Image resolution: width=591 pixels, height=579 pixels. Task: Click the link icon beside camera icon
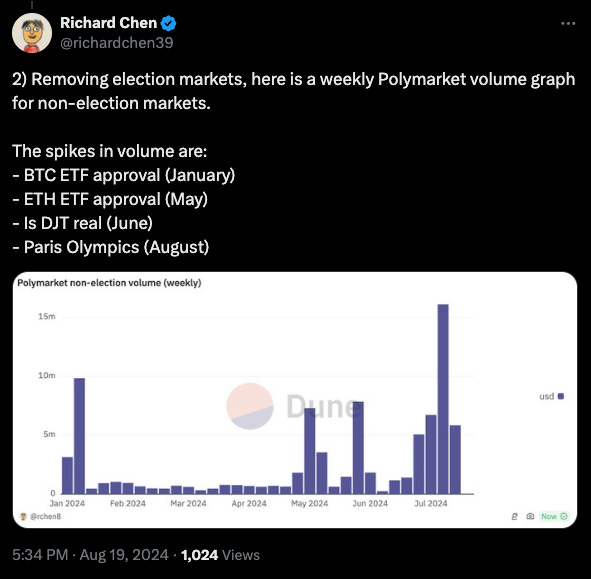pos(514,516)
